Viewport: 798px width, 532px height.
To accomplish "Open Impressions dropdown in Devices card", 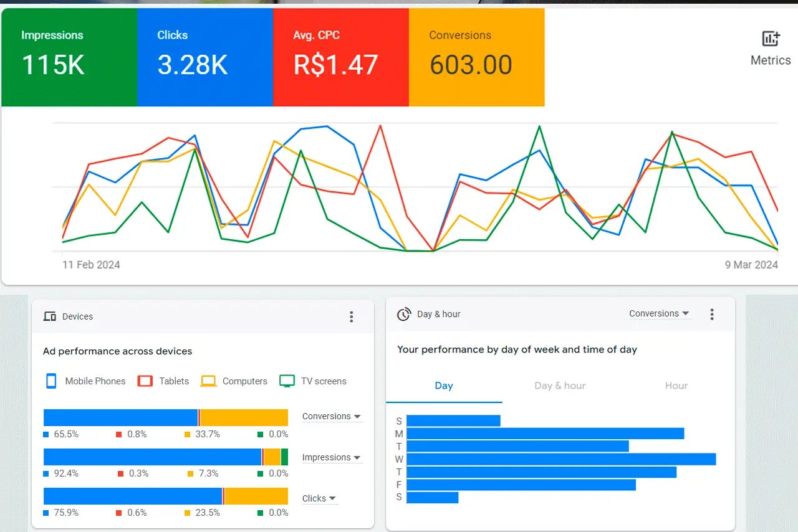I will [332, 457].
